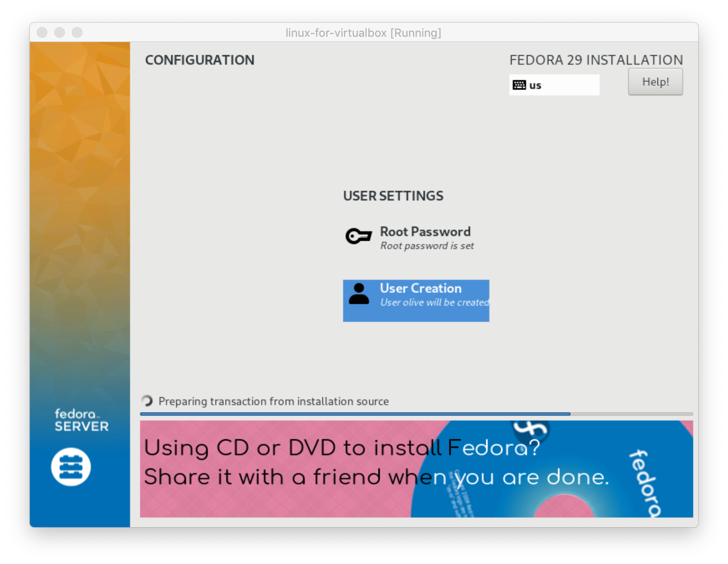Zoom the VirtualBox window with the rightmost title bar button
Screen dimensions: 728x564
(77, 32)
